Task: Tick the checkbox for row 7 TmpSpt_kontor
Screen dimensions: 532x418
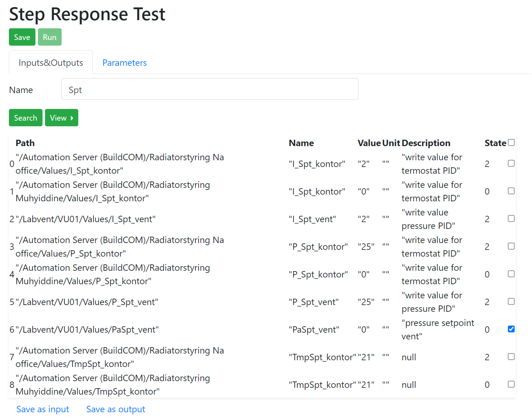Action: [x=511, y=357]
